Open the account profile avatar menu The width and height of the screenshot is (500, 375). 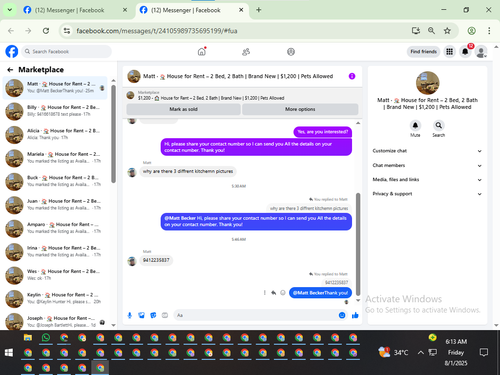pyautogui.click(x=481, y=52)
